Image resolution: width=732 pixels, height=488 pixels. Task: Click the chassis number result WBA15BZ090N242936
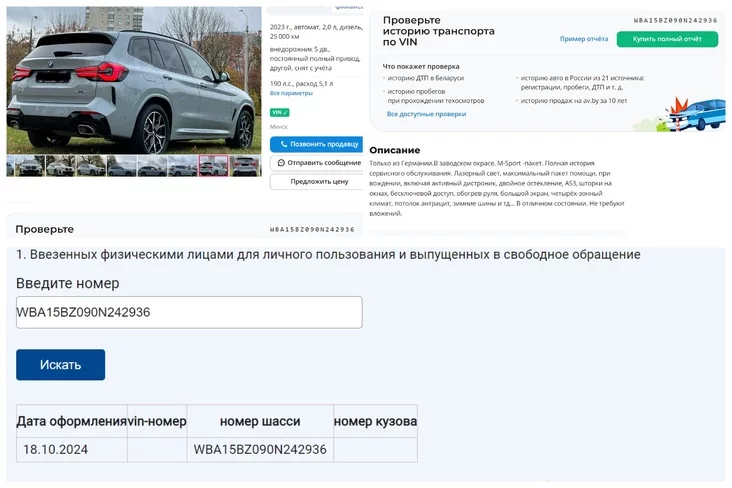coord(260,450)
